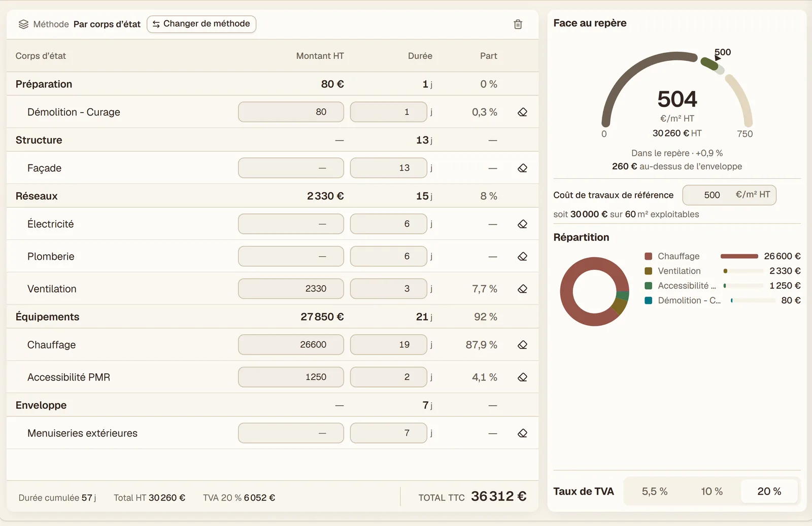
Task: Click the Façade amount field
Action: [x=291, y=168]
